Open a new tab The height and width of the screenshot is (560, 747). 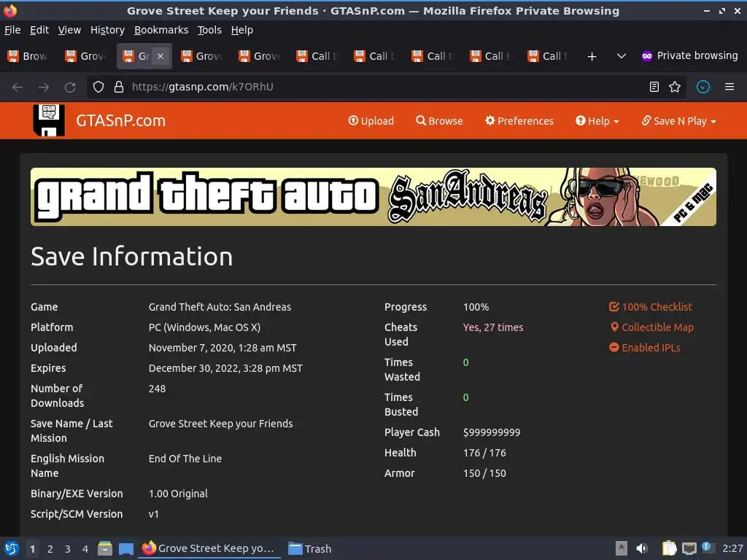pyautogui.click(x=592, y=57)
